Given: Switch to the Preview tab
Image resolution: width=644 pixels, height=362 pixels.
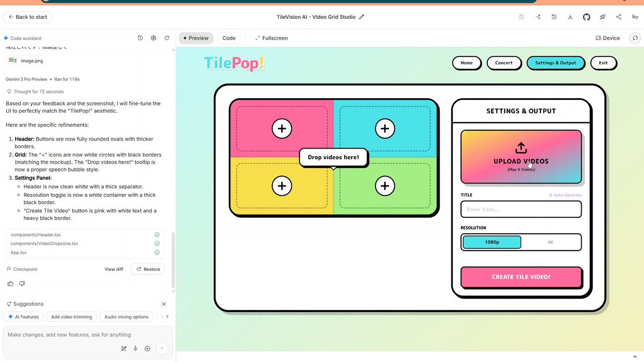Looking at the screenshot, I should [196, 38].
